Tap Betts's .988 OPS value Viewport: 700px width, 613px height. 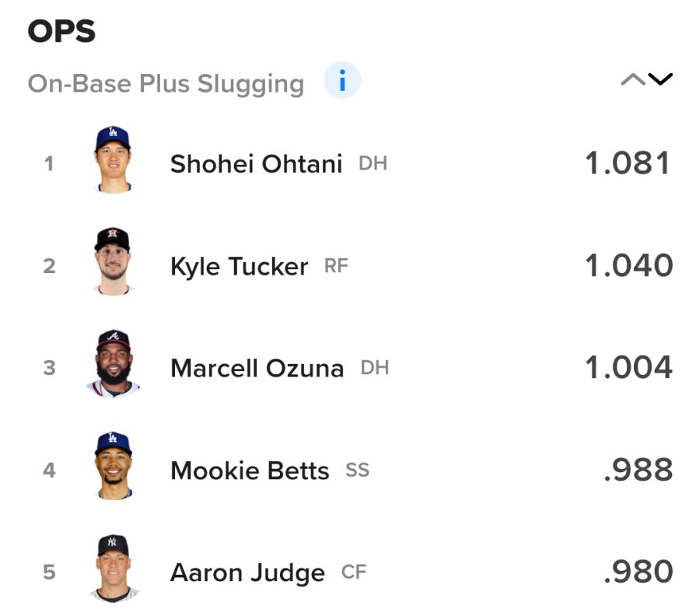(638, 471)
